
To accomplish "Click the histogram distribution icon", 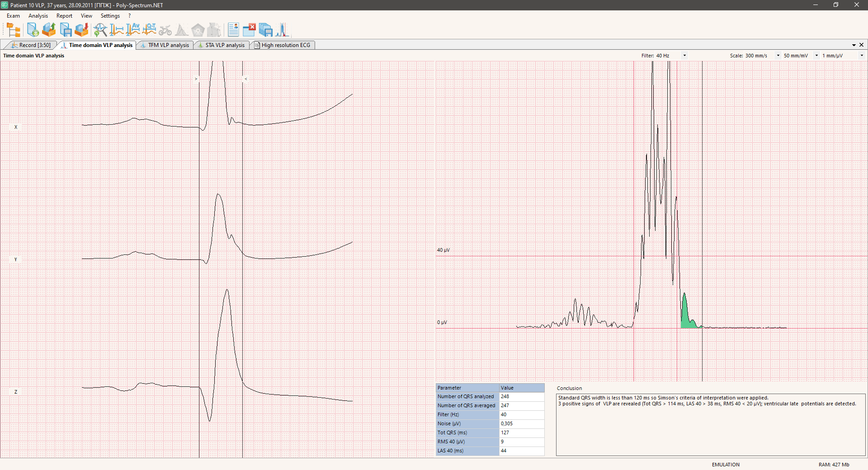I will [181, 30].
